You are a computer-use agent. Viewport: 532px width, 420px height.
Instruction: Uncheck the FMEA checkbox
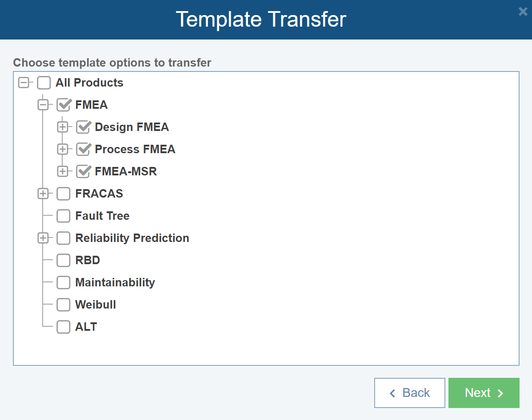click(64, 105)
